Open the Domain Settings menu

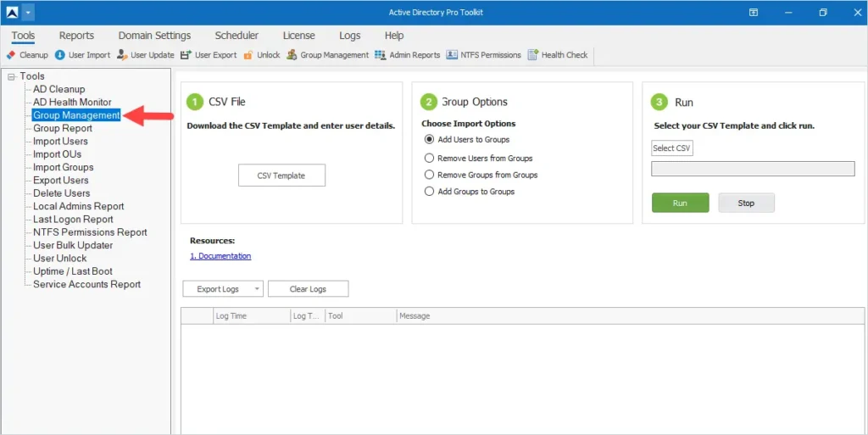pos(154,36)
